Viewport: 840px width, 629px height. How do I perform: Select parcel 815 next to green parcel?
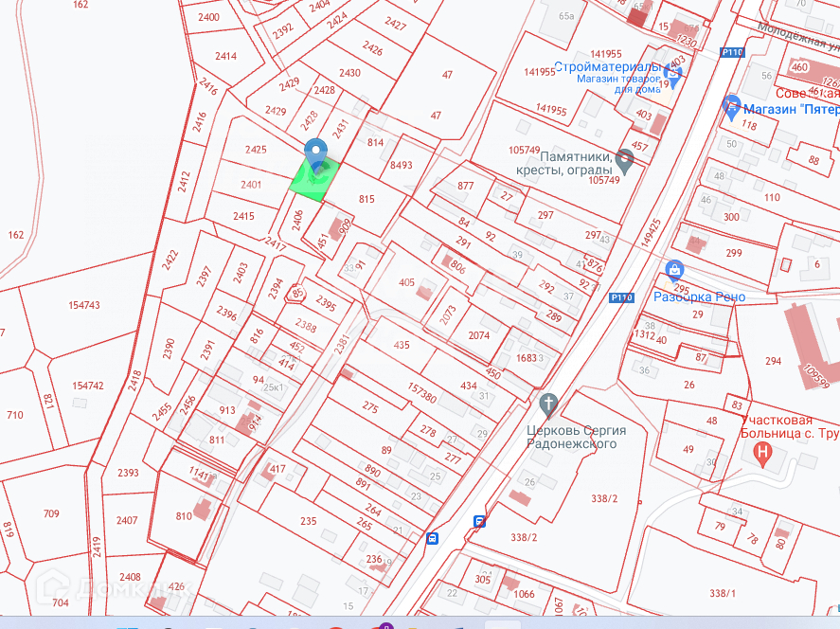[366, 199]
